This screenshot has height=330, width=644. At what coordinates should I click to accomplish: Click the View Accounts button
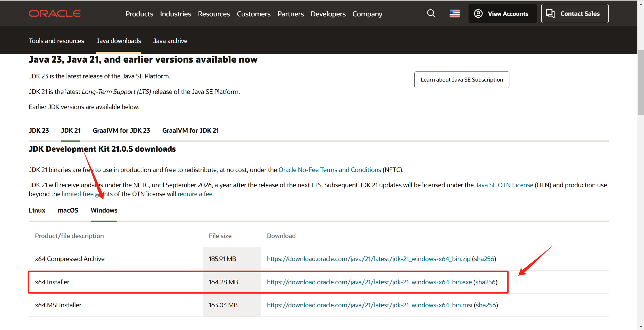pos(502,13)
